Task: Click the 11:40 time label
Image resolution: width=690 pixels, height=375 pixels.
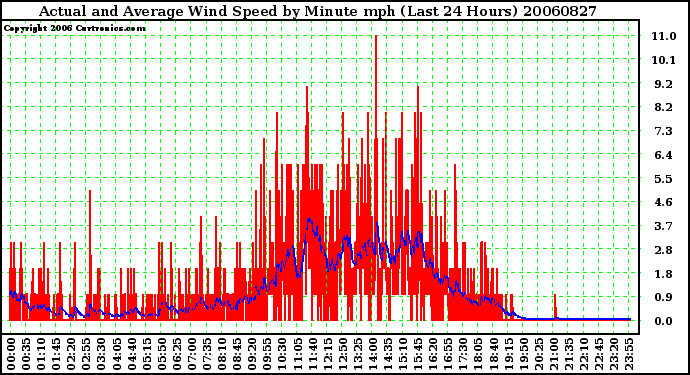Action: (312, 354)
